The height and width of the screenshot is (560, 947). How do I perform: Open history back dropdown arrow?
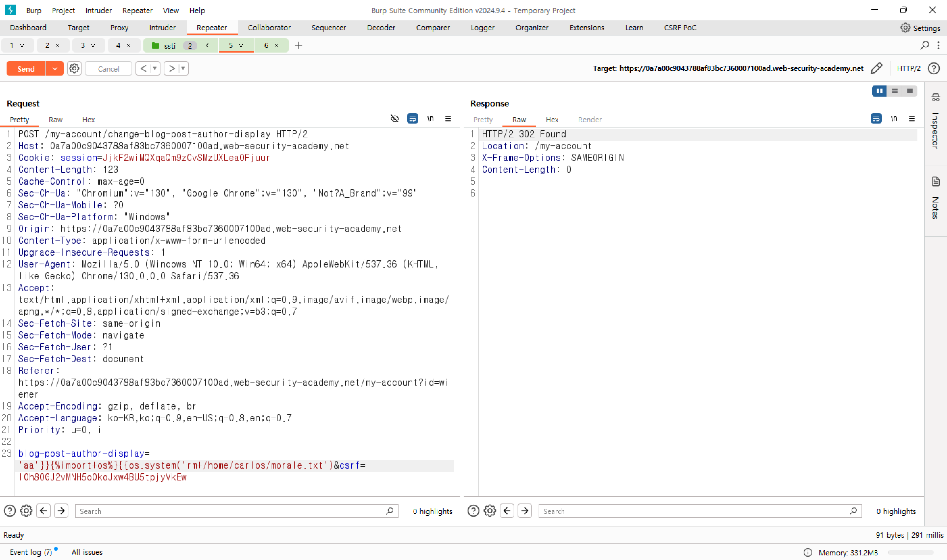click(155, 68)
